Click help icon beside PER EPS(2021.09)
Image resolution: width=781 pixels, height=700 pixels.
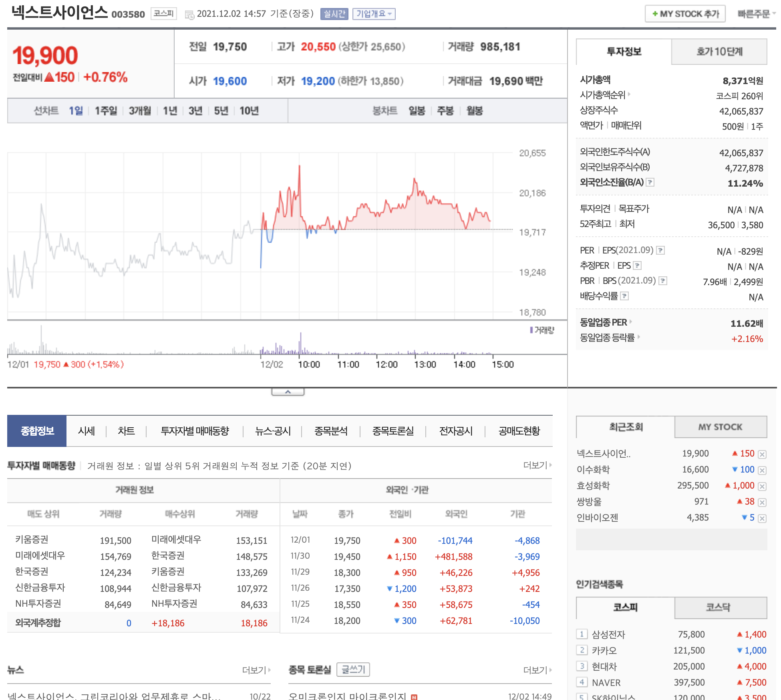(661, 250)
